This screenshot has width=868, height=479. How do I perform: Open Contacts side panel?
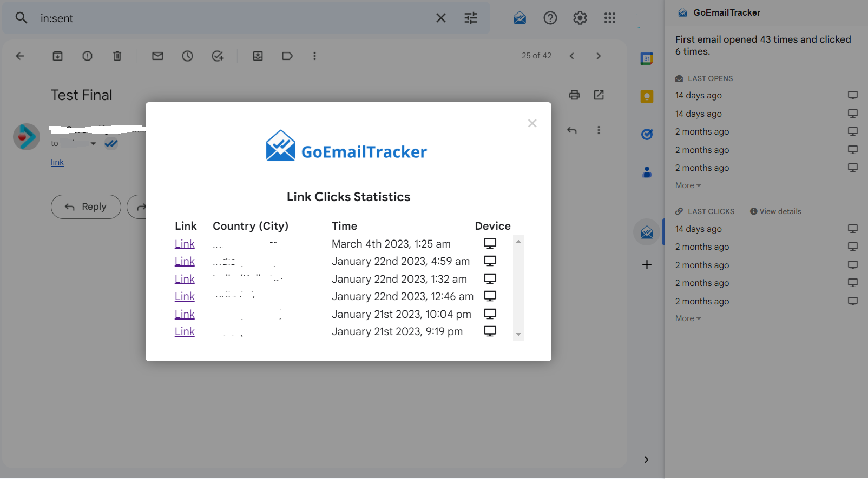click(647, 172)
